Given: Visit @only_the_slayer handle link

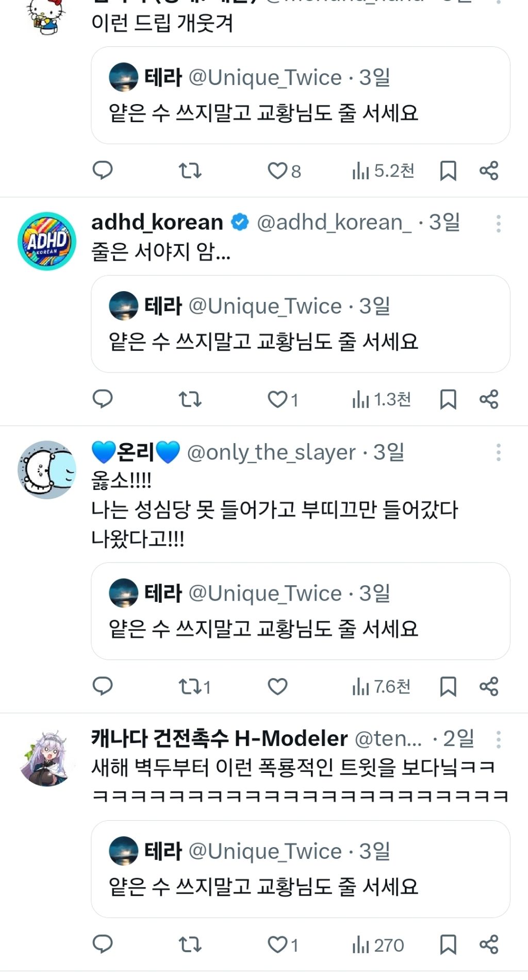Looking at the screenshot, I should (x=271, y=452).
